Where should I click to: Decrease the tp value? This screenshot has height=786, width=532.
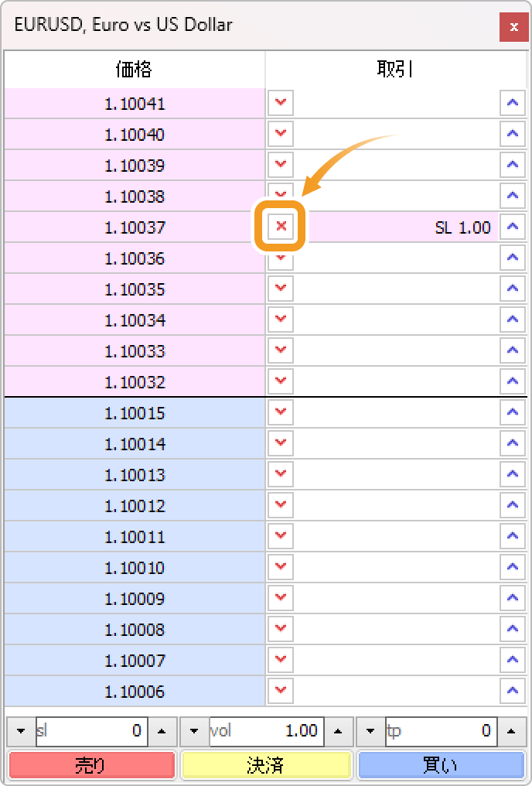[370, 731]
